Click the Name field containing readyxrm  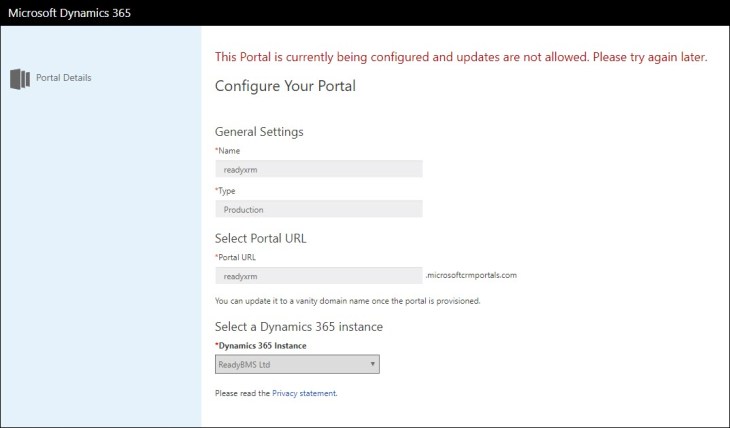pos(318,169)
